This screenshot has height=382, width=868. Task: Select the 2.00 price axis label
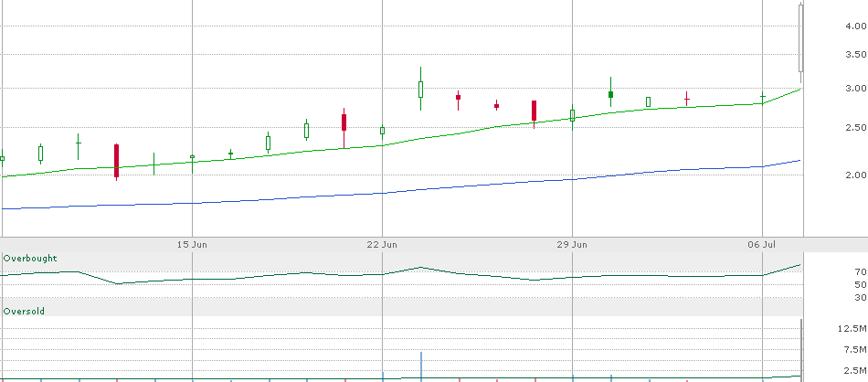click(x=856, y=175)
